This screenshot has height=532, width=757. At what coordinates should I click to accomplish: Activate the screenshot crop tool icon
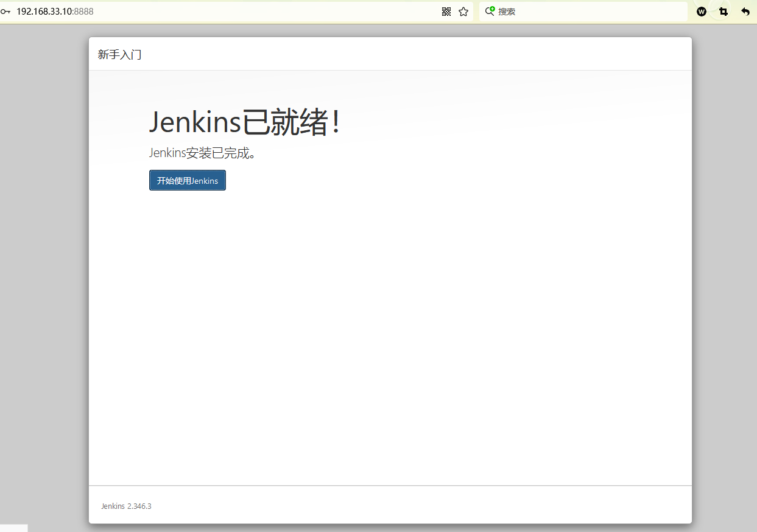[x=724, y=12]
